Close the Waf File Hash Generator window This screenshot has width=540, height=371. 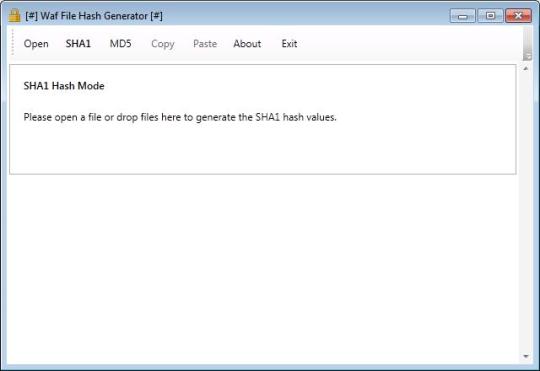518,16
